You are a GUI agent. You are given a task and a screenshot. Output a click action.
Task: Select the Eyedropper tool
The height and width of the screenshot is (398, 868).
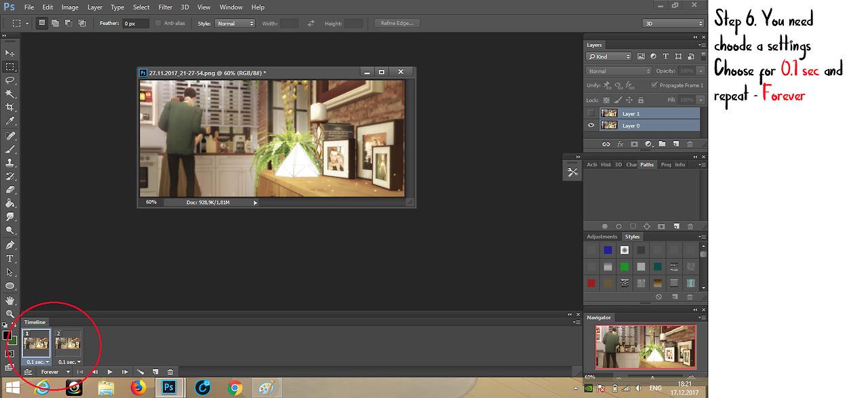[x=10, y=121]
